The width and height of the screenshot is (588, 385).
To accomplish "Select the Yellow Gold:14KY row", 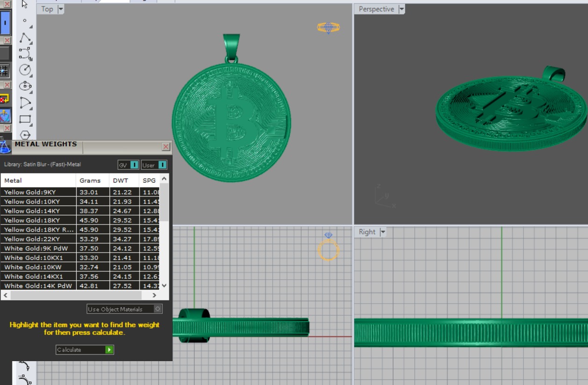I will [80, 211].
